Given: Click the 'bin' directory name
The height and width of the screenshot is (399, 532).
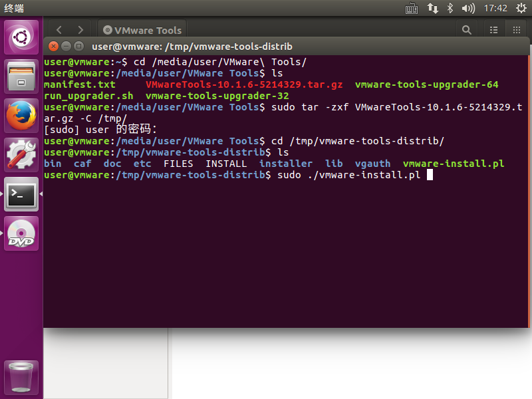Looking at the screenshot, I should 53,164.
